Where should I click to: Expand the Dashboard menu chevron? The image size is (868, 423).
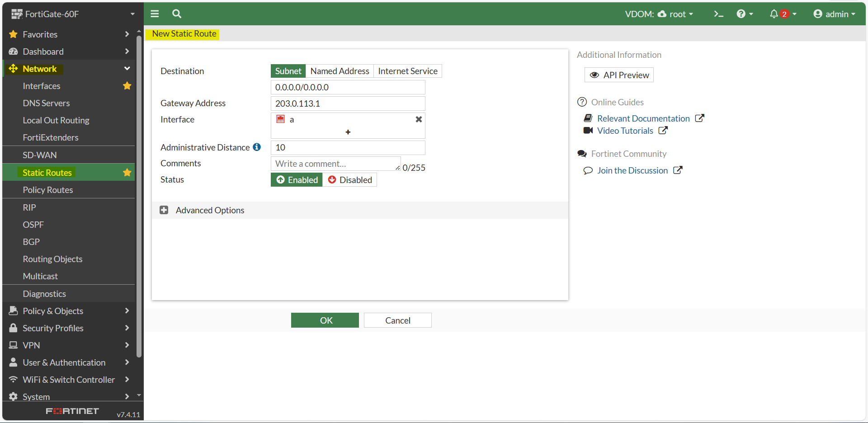[x=127, y=51]
